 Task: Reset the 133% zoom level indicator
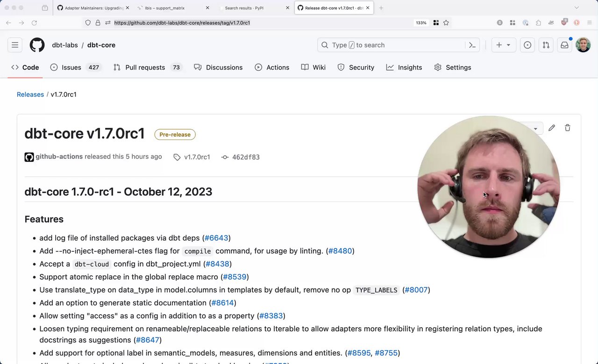point(421,22)
